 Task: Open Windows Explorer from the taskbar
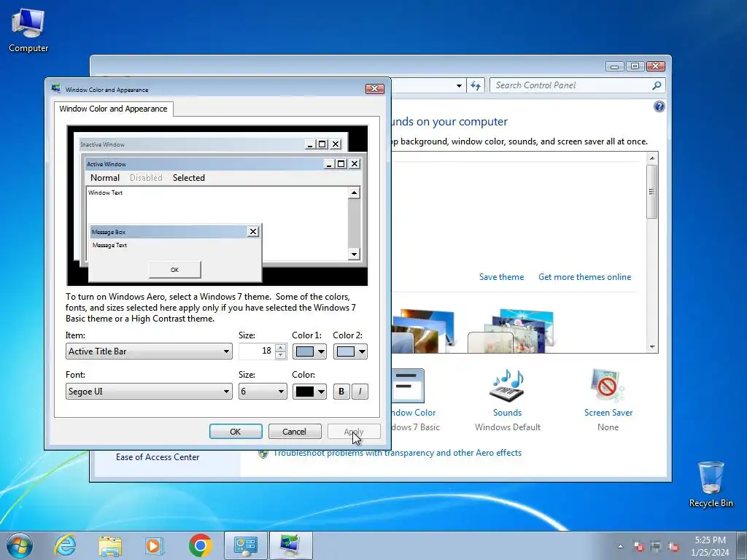coord(109,545)
